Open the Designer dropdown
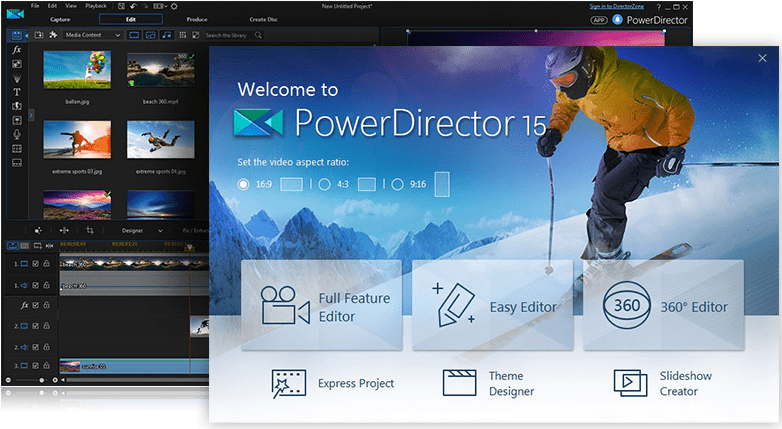This screenshot has width=782, height=429. [142, 230]
